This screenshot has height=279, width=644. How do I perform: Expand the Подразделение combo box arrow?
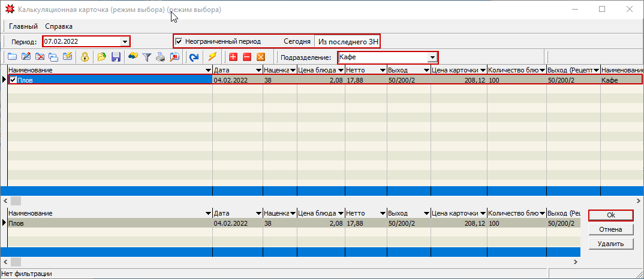pyautogui.click(x=431, y=57)
